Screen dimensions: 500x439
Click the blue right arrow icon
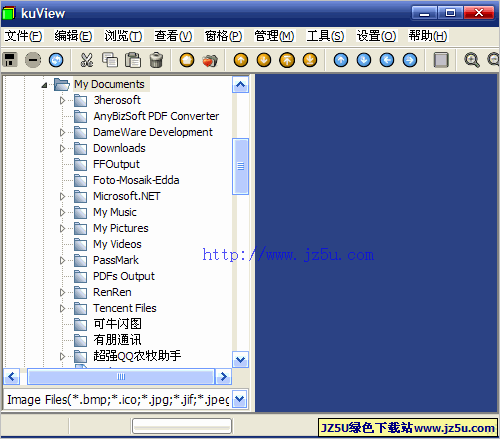[410, 60]
